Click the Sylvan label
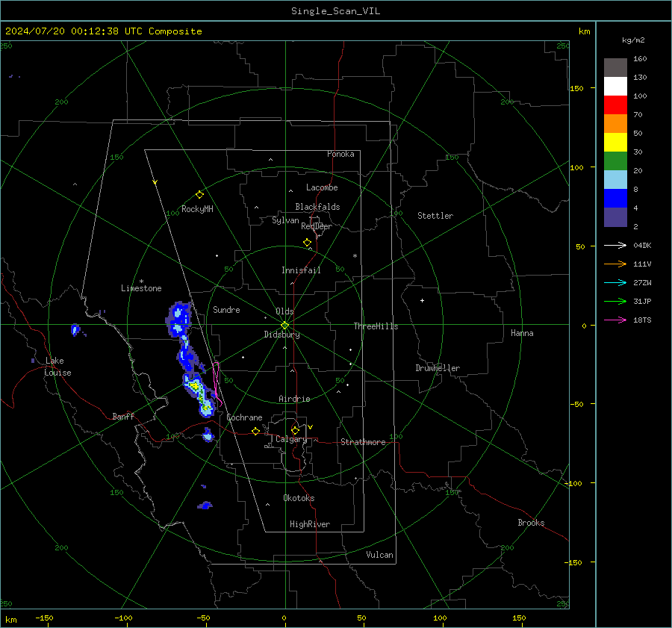Screen dimensions: 672x628 tap(285, 220)
